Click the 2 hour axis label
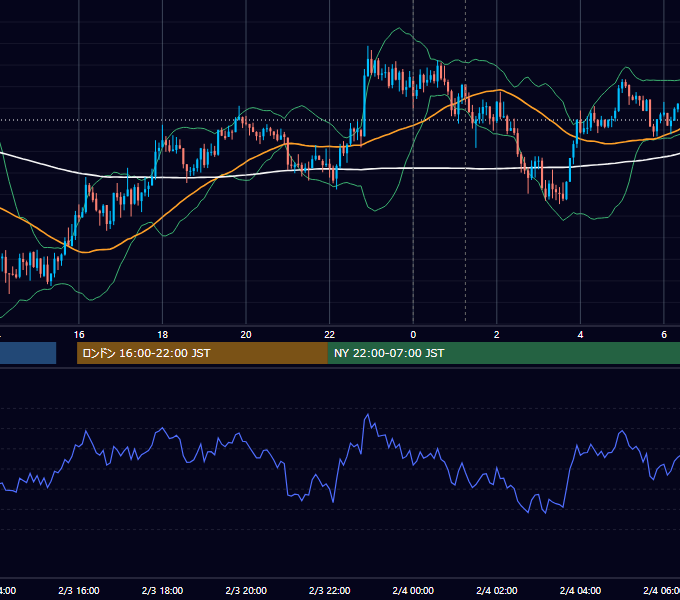 (x=497, y=335)
